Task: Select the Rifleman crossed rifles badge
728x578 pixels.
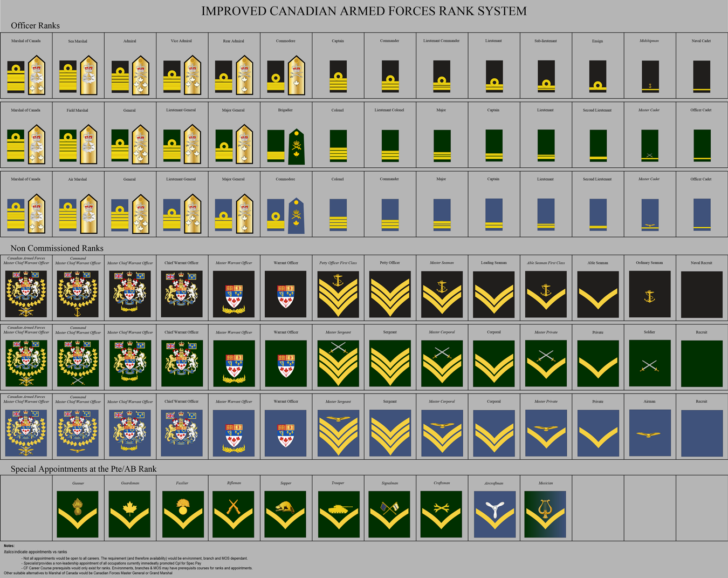Action: tap(233, 514)
